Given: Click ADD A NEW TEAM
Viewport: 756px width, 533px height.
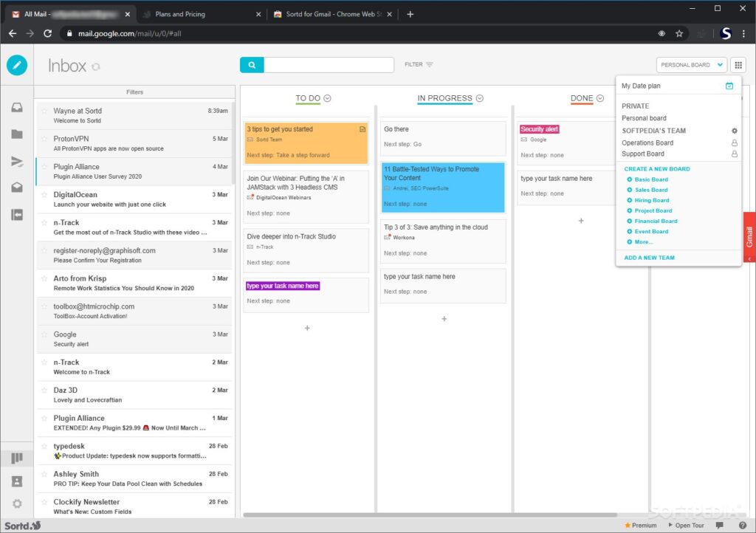Looking at the screenshot, I should click(x=650, y=258).
